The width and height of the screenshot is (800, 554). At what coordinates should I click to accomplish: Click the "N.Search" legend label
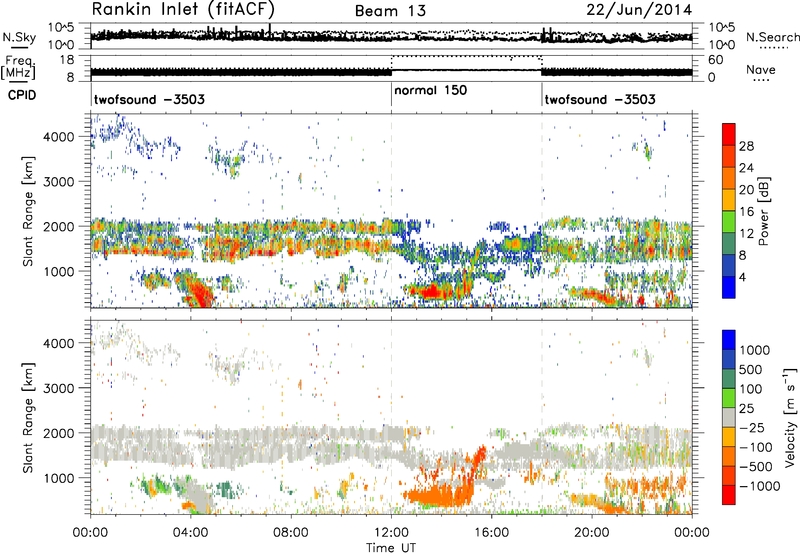[x=772, y=37]
